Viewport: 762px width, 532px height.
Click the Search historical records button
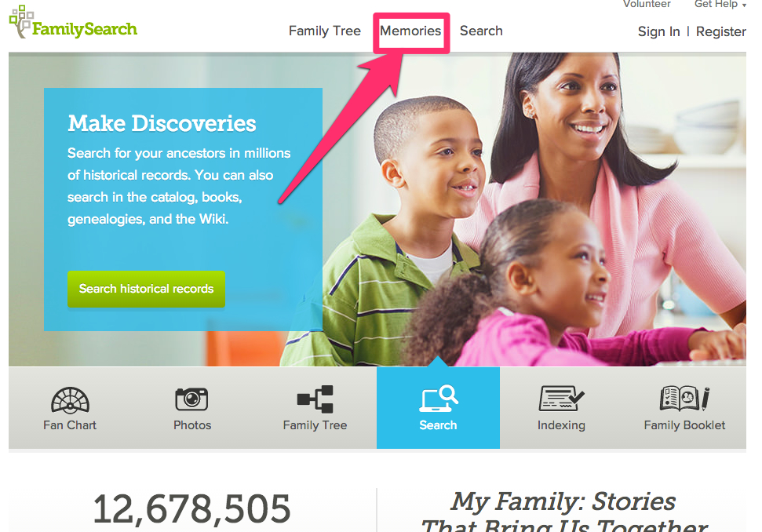(x=146, y=289)
